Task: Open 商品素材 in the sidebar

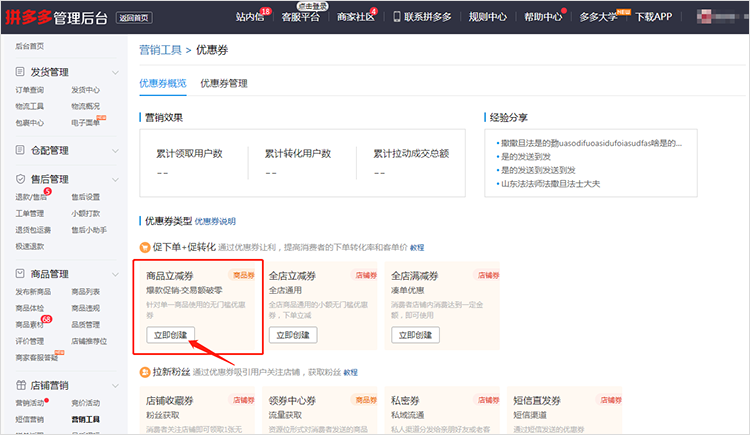Action: tap(30, 325)
